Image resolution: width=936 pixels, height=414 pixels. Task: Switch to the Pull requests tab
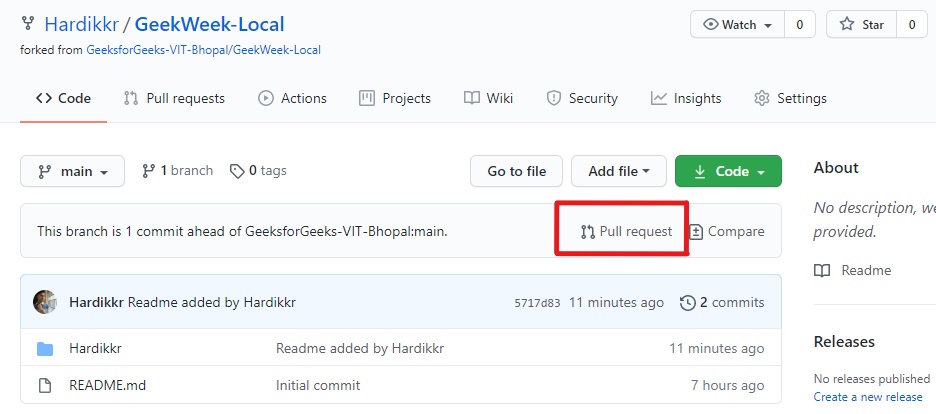(x=174, y=98)
